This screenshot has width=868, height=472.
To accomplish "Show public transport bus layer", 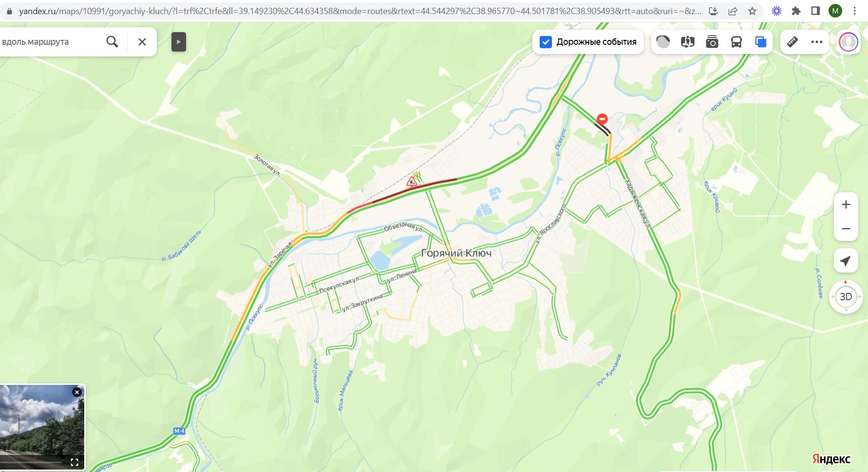I will pyautogui.click(x=736, y=42).
